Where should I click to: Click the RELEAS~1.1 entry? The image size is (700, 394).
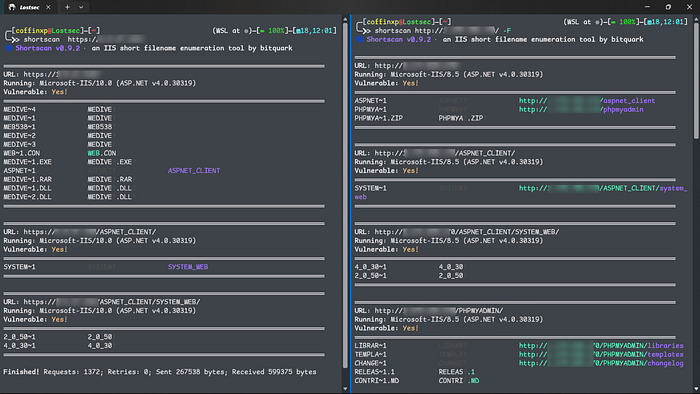375,372
